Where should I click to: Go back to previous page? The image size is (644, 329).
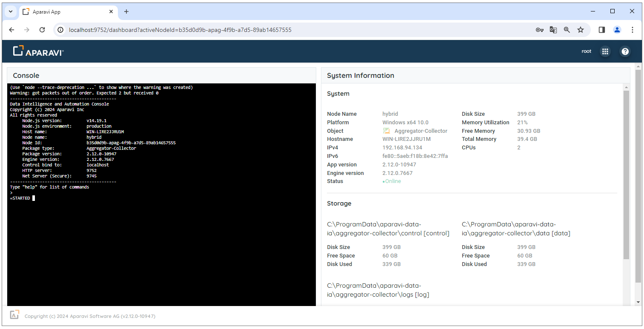coord(11,30)
